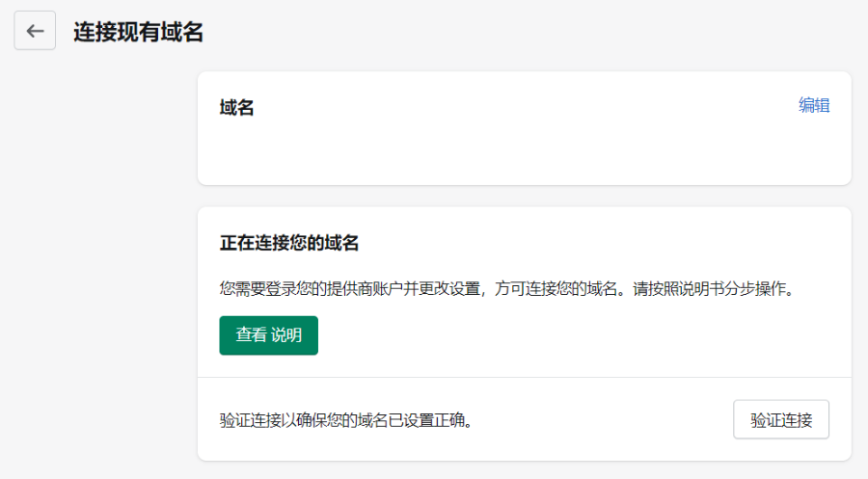Click the text 请按照说明书分步操作
868x479 pixels.
[x=714, y=289]
